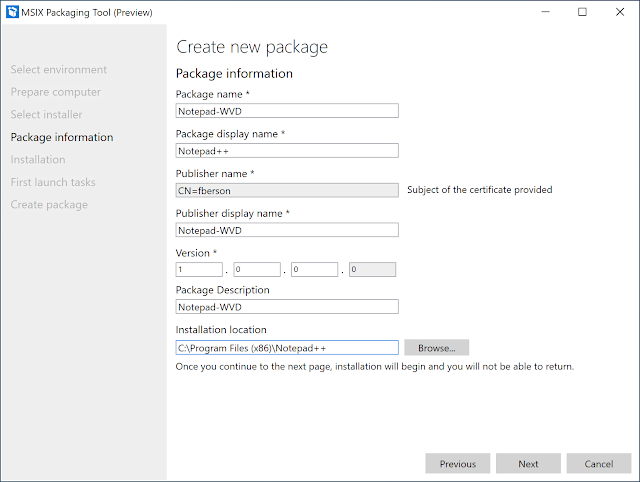Click the 'Create new package' heading

[252, 47]
